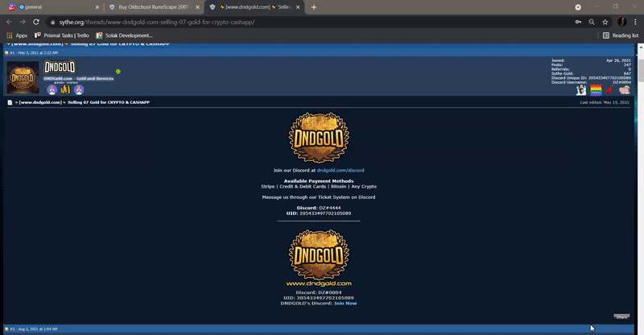Open the tab search dropdown in title bar
This screenshot has width=644, height=335.
[578, 7]
